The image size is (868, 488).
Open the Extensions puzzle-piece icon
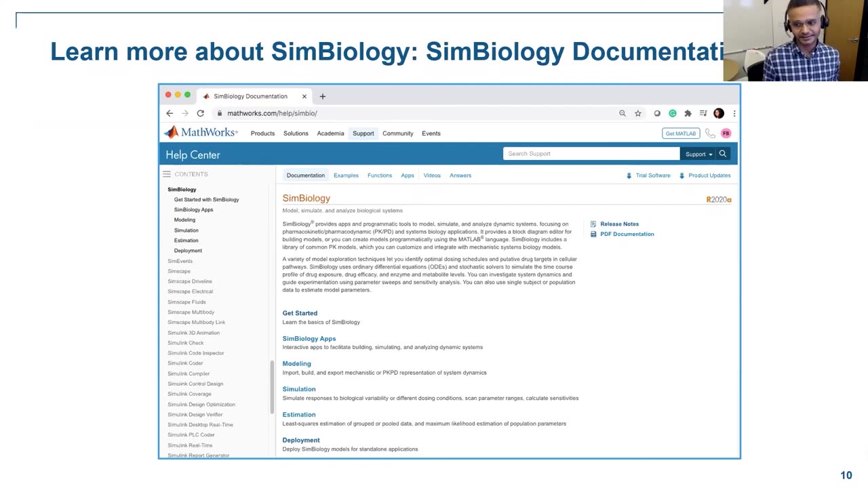(688, 113)
